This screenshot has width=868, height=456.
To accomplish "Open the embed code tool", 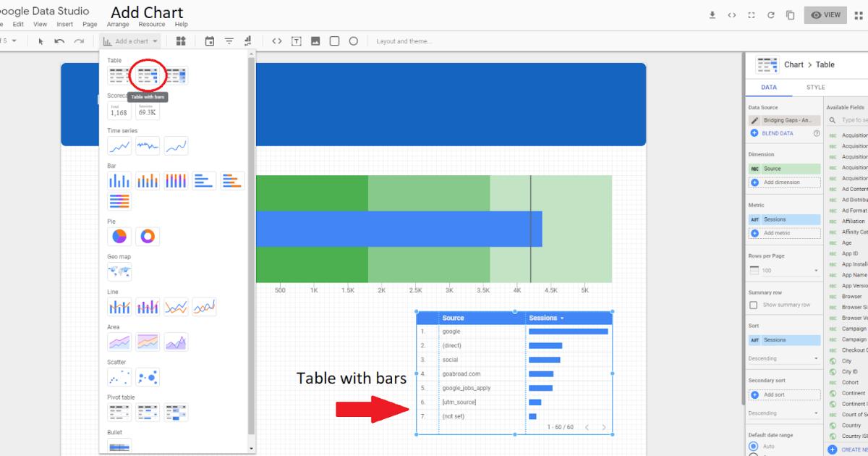I will point(277,41).
